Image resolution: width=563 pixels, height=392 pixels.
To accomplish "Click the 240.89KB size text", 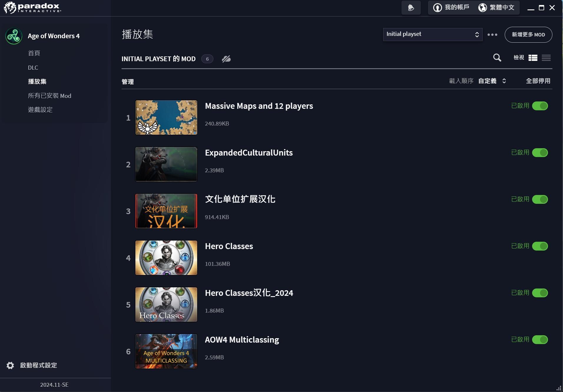I will [x=217, y=124].
